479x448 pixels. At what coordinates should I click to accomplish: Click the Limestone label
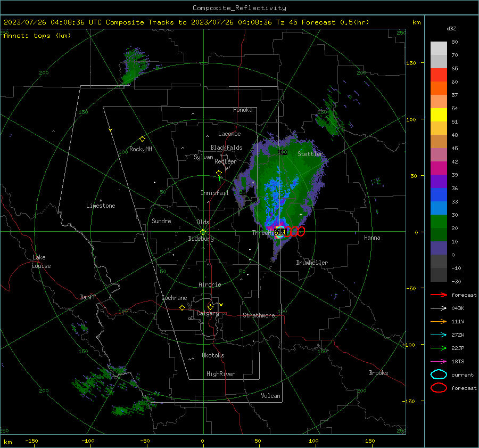(x=101, y=206)
